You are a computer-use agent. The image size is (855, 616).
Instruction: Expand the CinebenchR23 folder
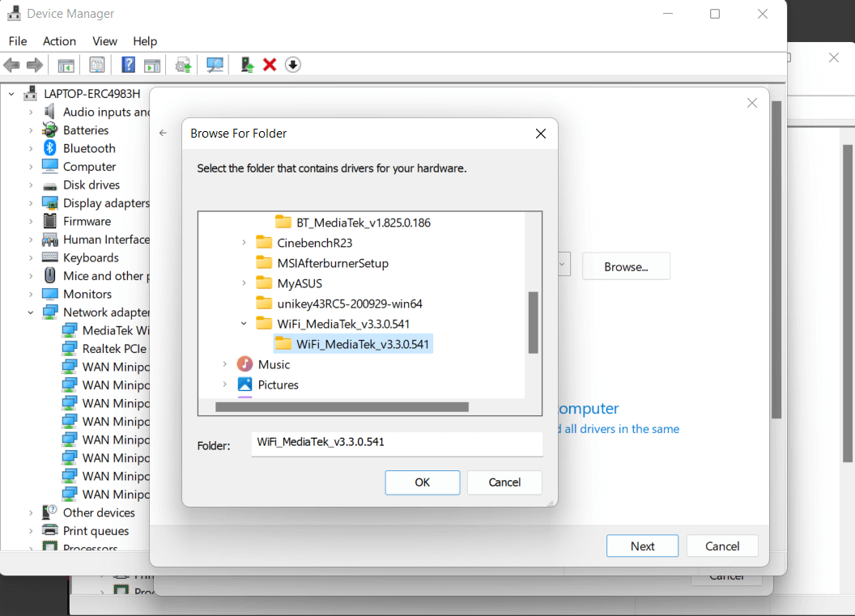(245, 243)
